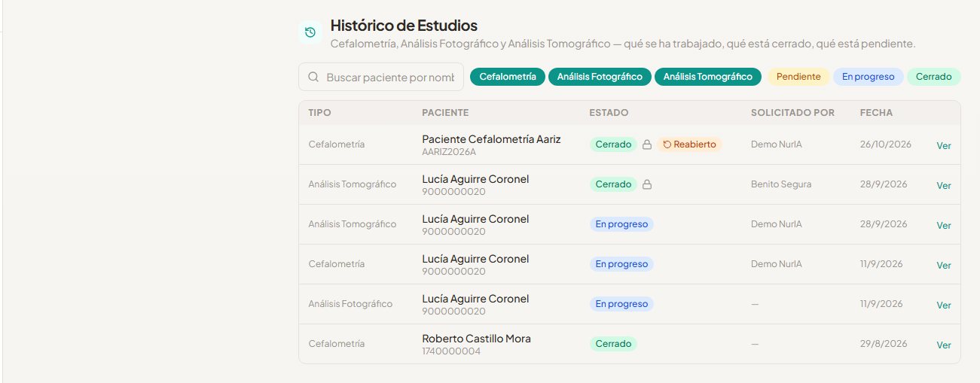This screenshot has width=980, height=383.
Task: Click En progreso badge in the Análisis Fotográfico row
Action: [x=621, y=304]
